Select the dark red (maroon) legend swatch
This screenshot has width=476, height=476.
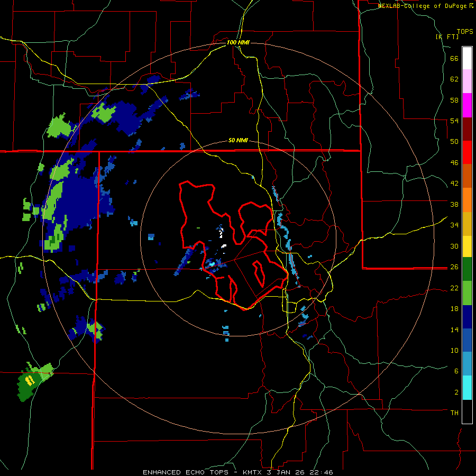point(467,129)
